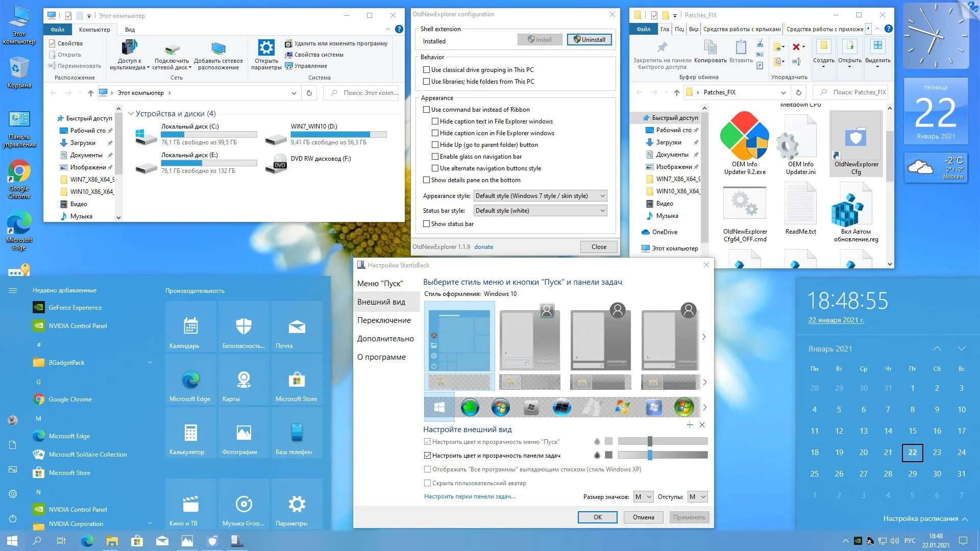Click 'Отмена' in StartIsBack settings
The height and width of the screenshot is (551, 980).
643,517
